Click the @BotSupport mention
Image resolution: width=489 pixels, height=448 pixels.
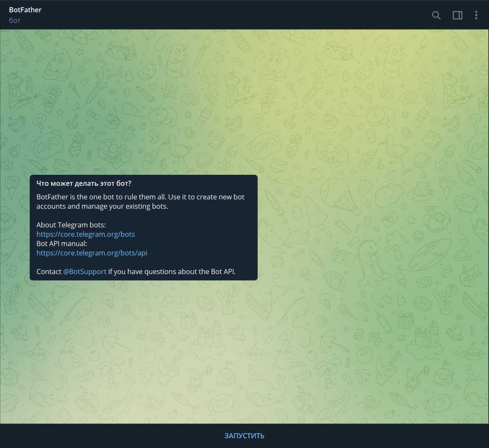pos(84,272)
